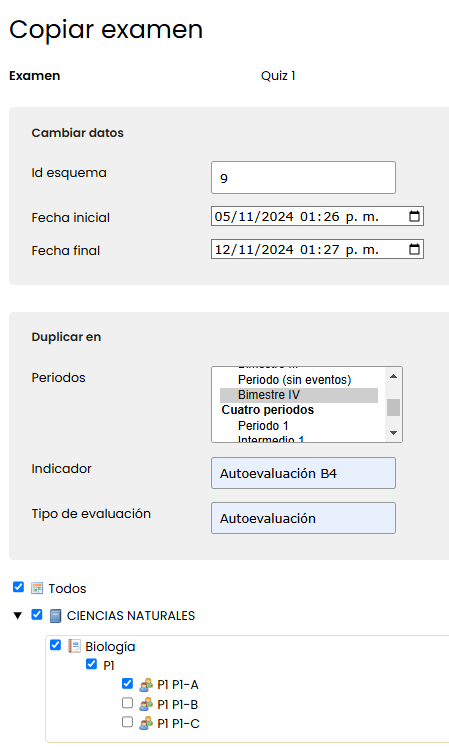Click the group icon beside P1 P1-A
The image size is (449, 747).
(x=146, y=685)
